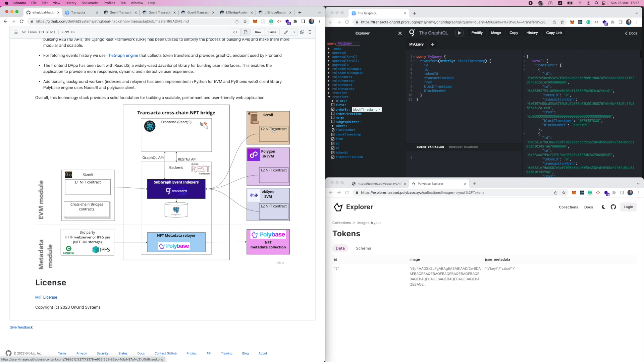The image size is (644, 362).
Task: Click Copy Link in GraphiQL toolbar
Action: click(x=554, y=33)
